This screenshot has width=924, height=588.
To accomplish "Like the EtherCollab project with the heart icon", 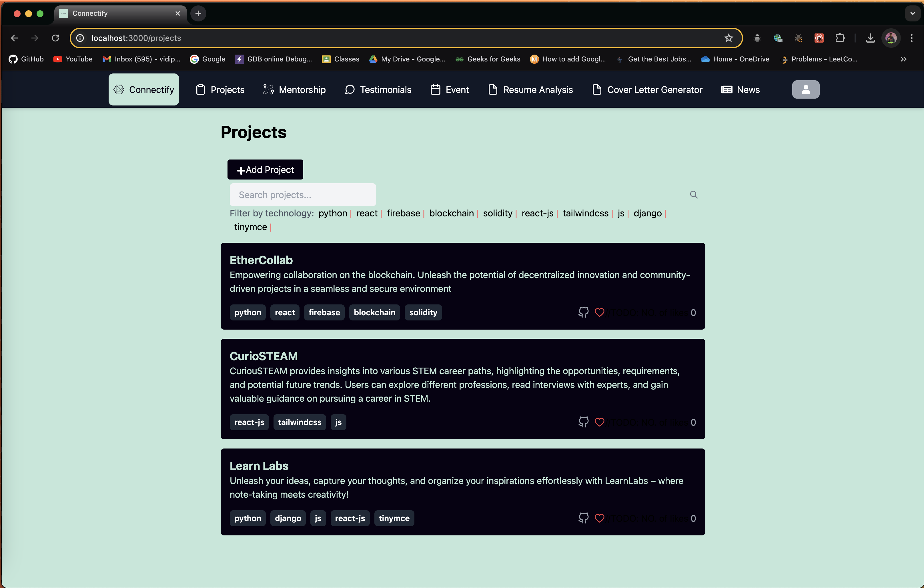I will tap(599, 312).
